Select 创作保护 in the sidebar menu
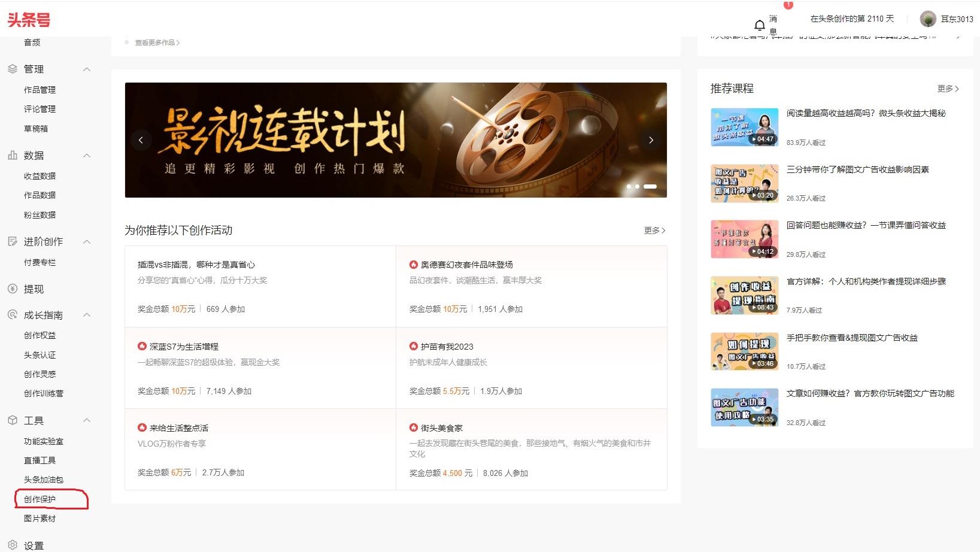This screenshot has width=980, height=552. pos(40,499)
